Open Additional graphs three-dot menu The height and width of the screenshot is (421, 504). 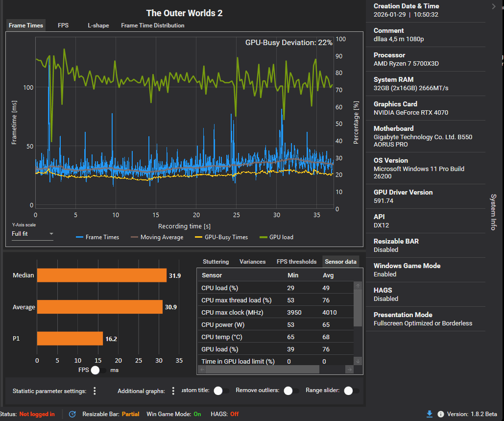click(x=173, y=391)
